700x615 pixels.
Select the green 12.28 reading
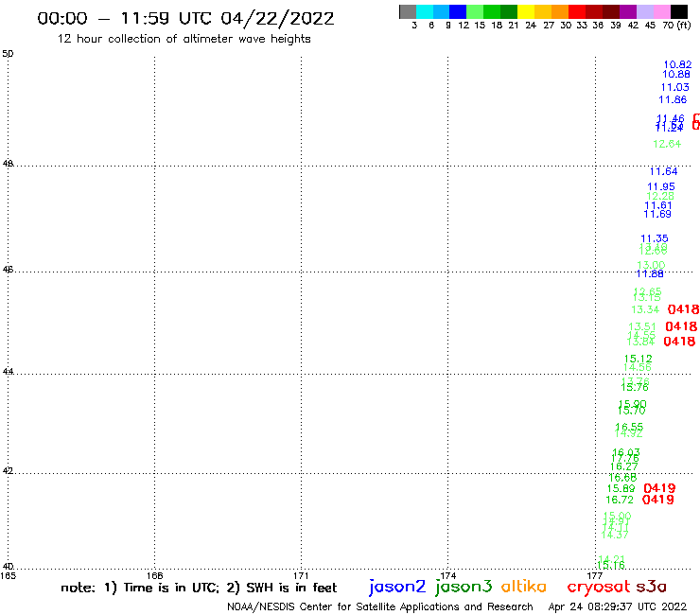click(x=660, y=196)
